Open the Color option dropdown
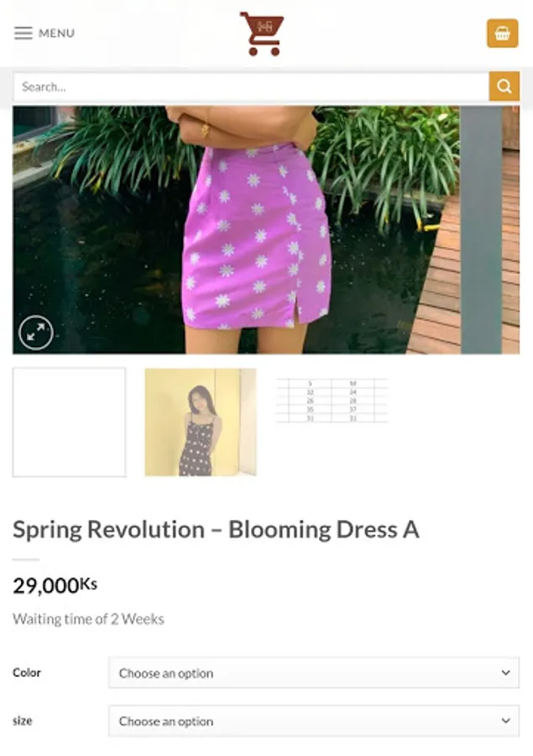 (x=314, y=673)
